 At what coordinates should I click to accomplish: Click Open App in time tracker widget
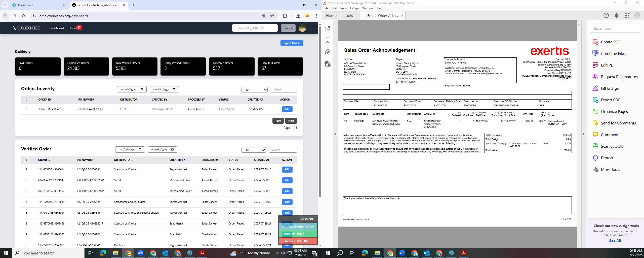click(308, 219)
